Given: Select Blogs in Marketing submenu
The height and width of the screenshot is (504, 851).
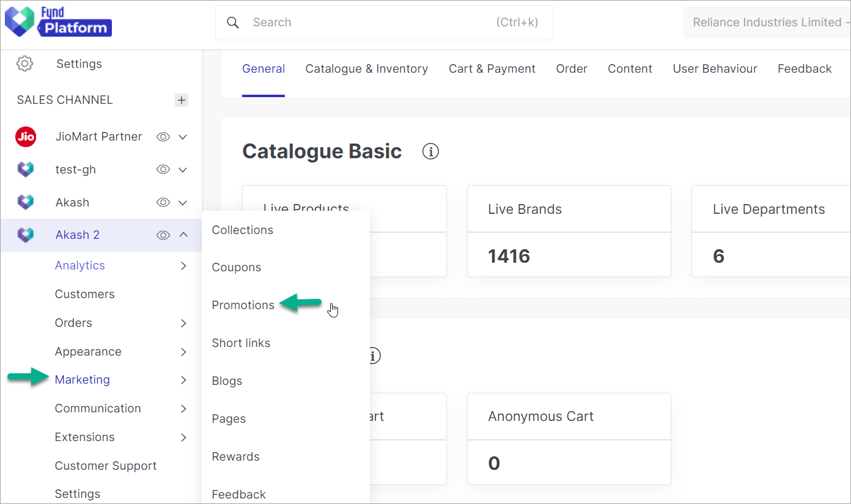Looking at the screenshot, I should [227, 381].
